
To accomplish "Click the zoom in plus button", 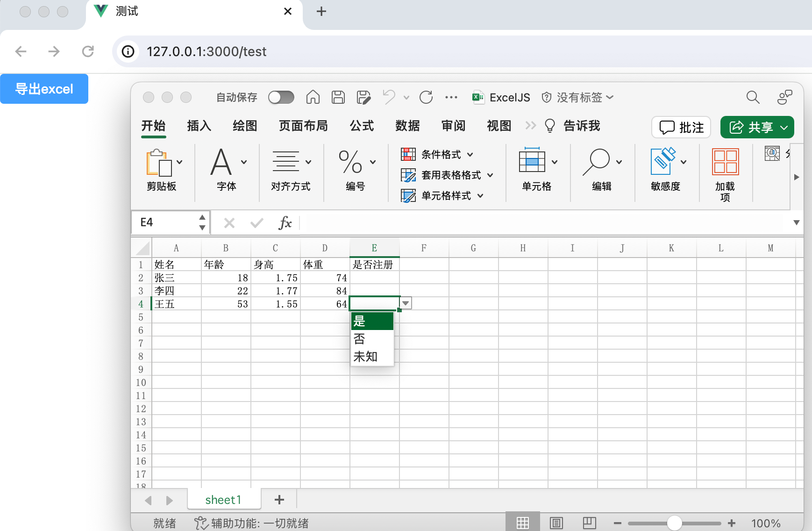I will point(732,523).
